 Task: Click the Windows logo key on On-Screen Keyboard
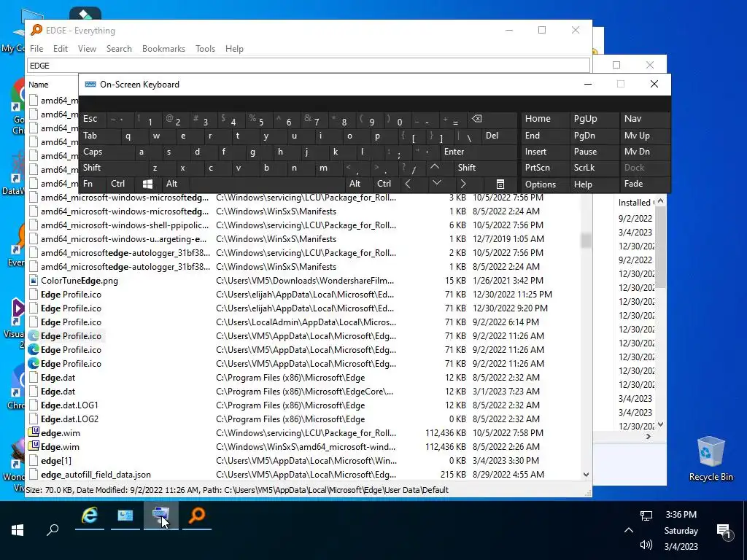tap(147, 184)
